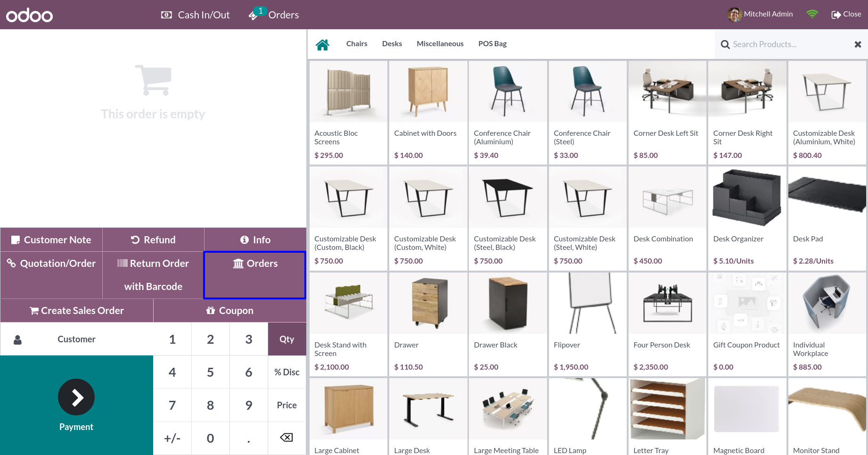Add Flipover product
Image resolution: width=868 pixels, height=455 pixels.
[x=588, y=324]
